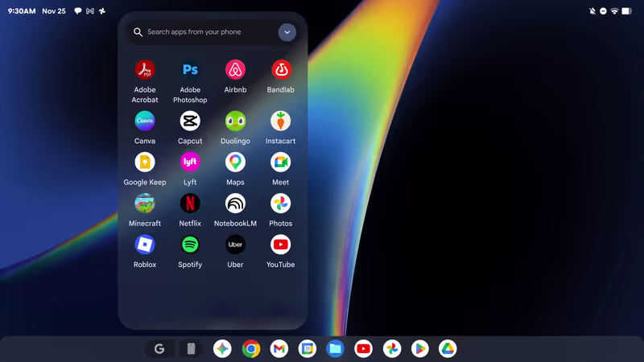Open Google Keep notes app
Screen dimensions: 644x362
145,162
